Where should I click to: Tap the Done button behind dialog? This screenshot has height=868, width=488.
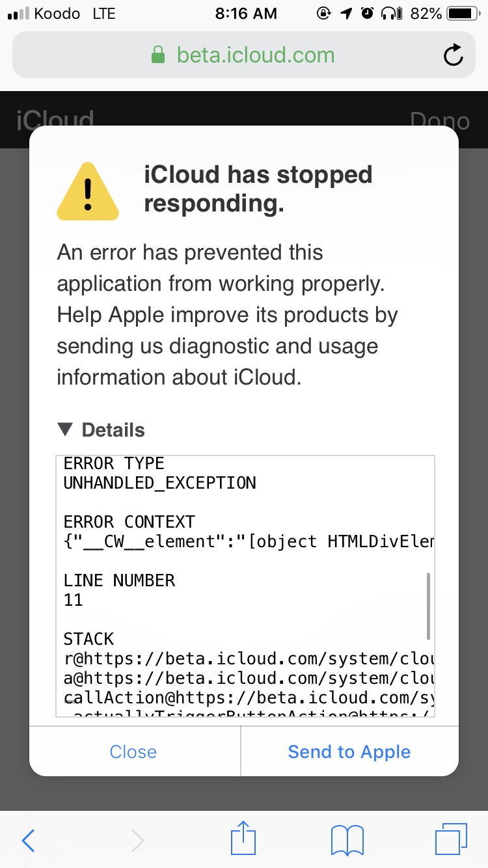coord(440,120)
